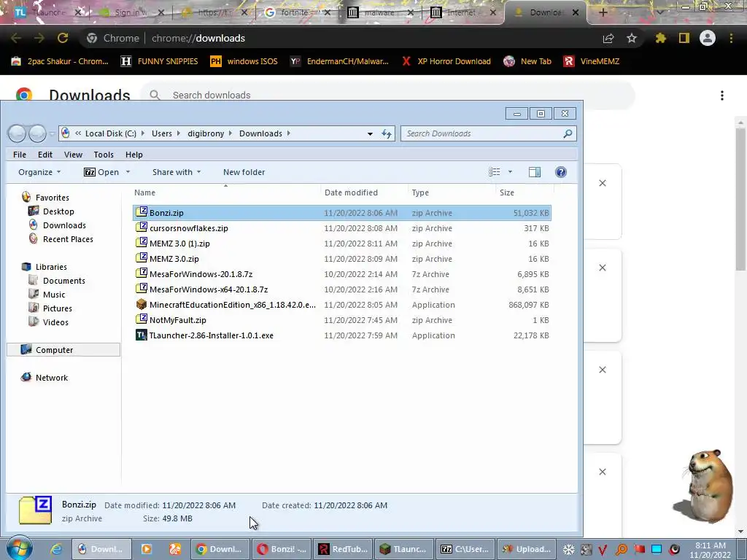The height and width of the screenshot is (560, 747).
Task: Reload the Chrome page
Action: [x=63, y=38]
